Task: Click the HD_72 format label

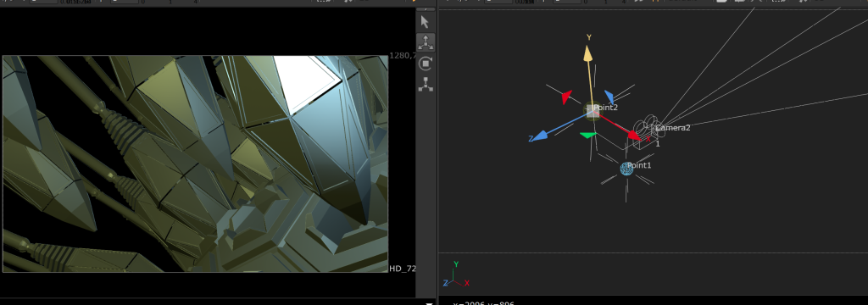Action: (403, 269)
